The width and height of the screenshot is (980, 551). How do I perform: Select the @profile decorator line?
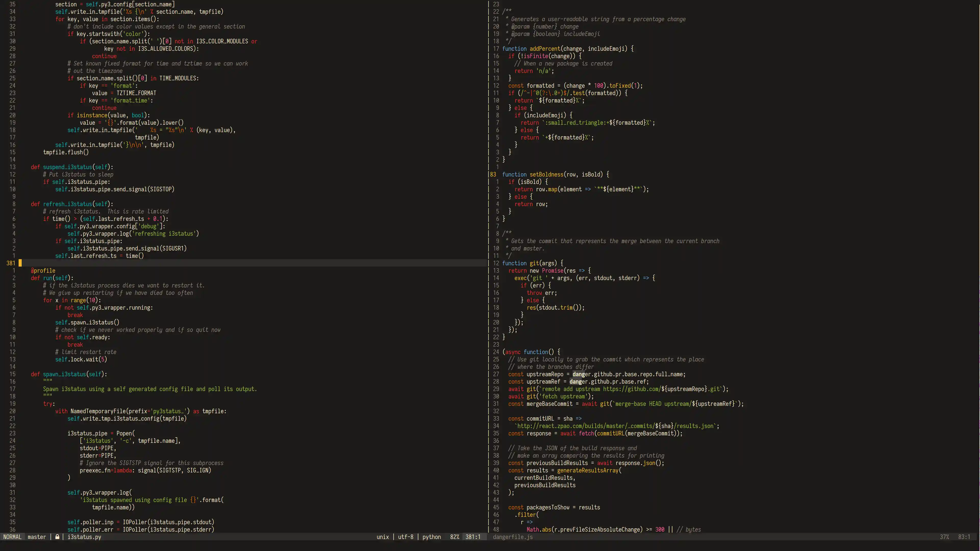click(x=43, y=271)
